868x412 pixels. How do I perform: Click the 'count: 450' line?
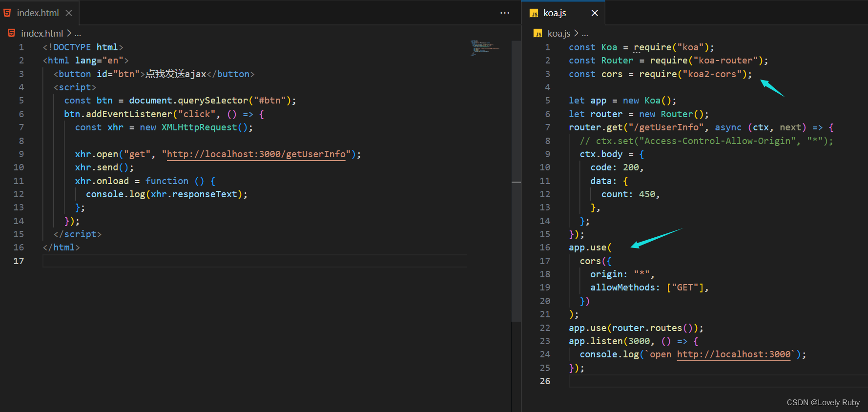click(631, 194)
